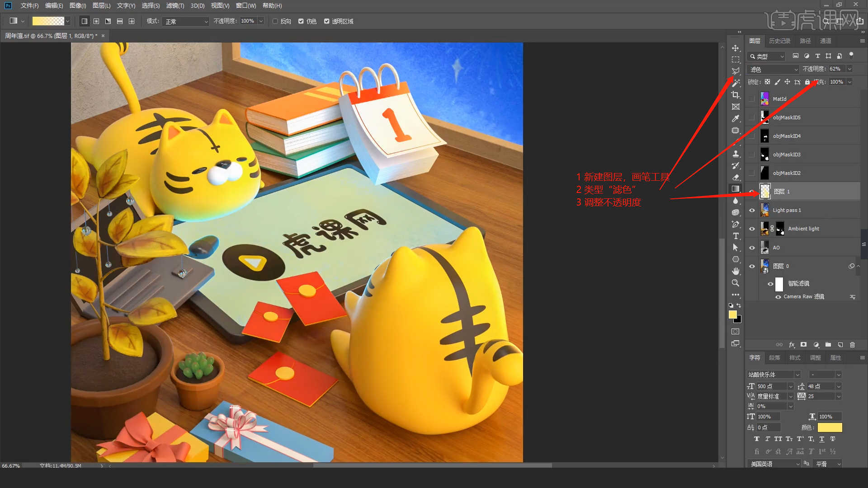Select the Crop tool
Image resolution: width=868 pixels, height=488 pixels.
[x=736, y=95]
